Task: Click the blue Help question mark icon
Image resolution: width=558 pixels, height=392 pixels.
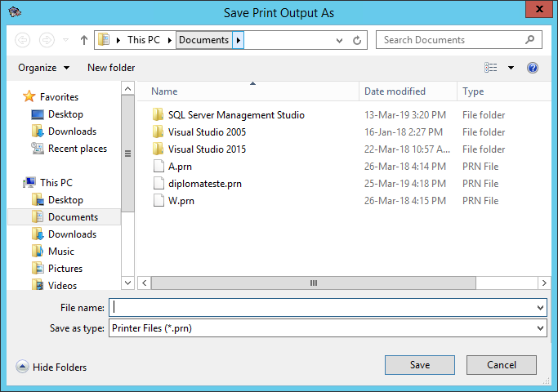Action: [533, 68]
